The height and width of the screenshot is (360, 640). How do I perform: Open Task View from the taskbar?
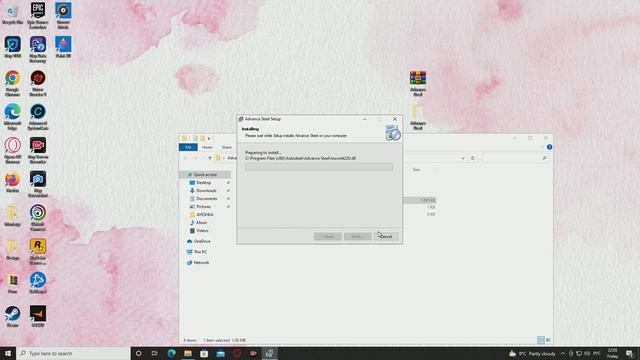(155, 353)
